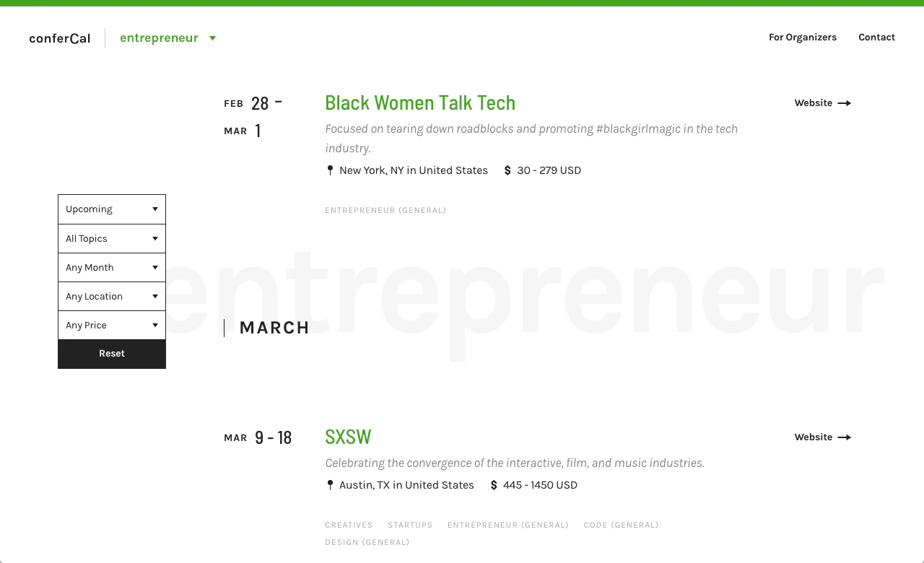Select the Any Month filter
This screenshot has height=563, width=924.
[x=112, y=267]
